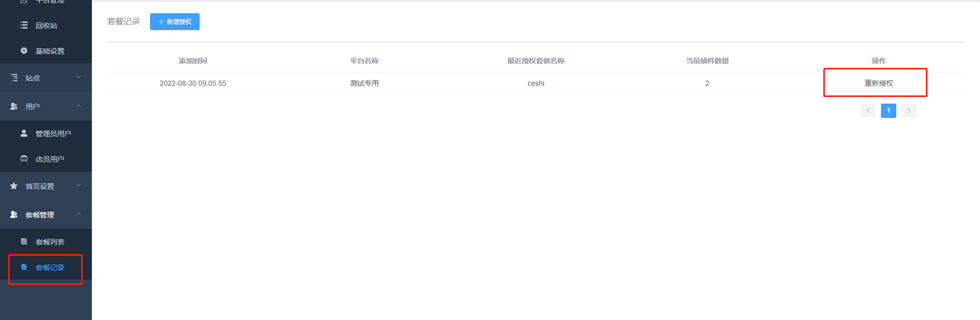The width and height of the screenshot is (980, 320).
Task: Select page 1 in pagination
Action: pyautogui.click(x=888, y=111)
